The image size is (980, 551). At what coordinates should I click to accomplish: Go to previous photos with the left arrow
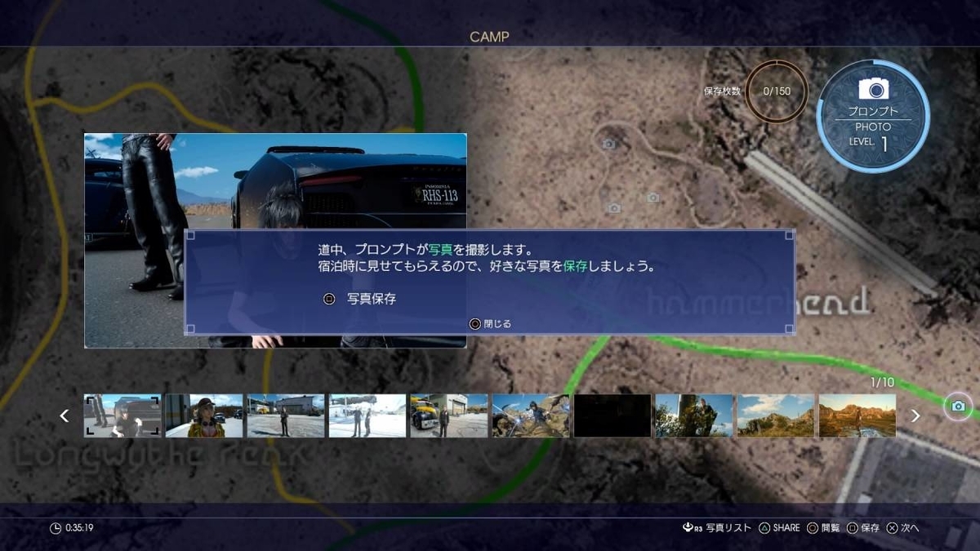coord(65,415)
